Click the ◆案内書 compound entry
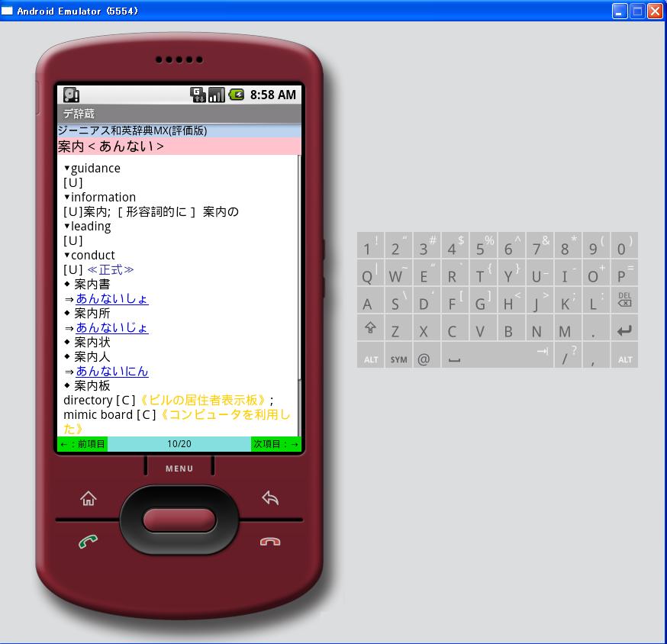Viewport: 667px width, 644px height. tap(87, 284)
